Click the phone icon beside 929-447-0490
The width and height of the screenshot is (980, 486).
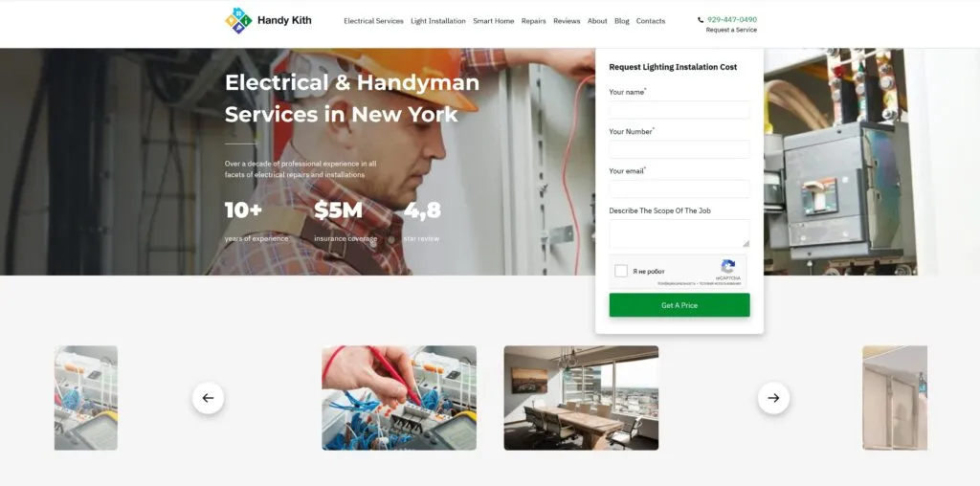point(701,20)
